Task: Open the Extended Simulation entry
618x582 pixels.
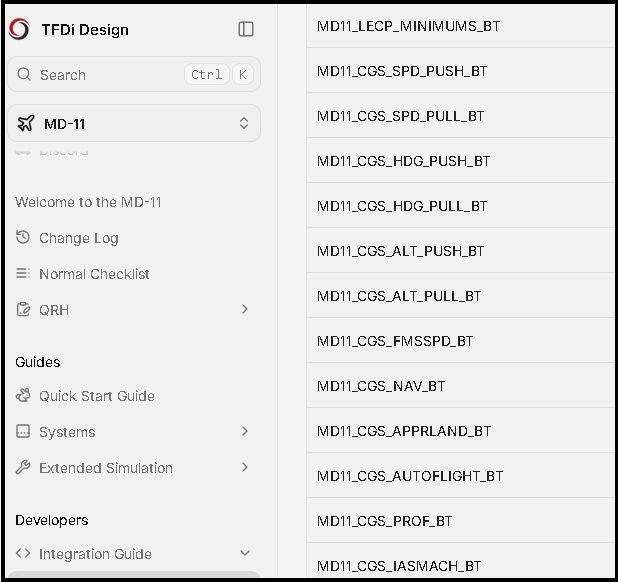Action: pyautogui.click(x=106, y=468)
